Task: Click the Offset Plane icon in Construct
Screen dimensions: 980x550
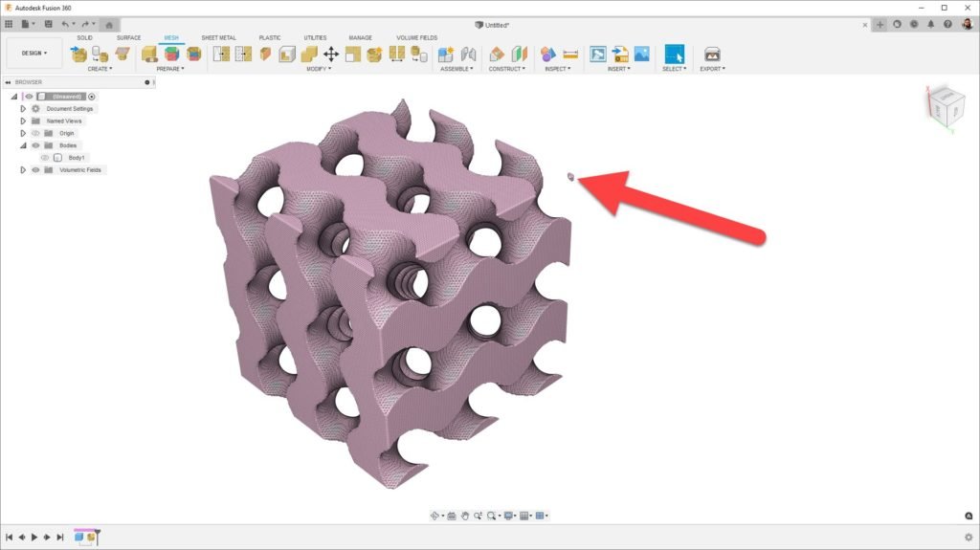Action: pos(497,54)
